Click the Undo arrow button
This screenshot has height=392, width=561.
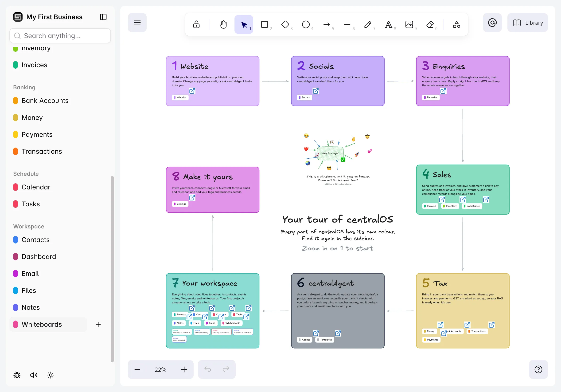[x=207, y=369]
